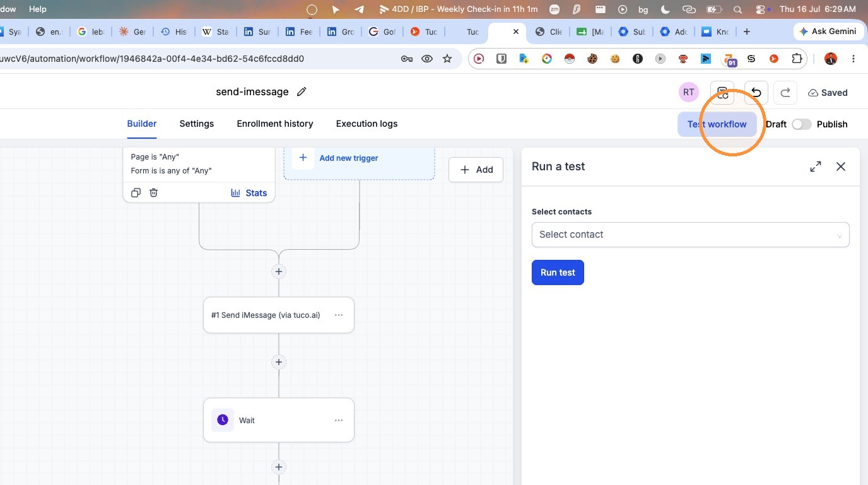Expand the Run a test panel
868x485 pixels.
816,167
